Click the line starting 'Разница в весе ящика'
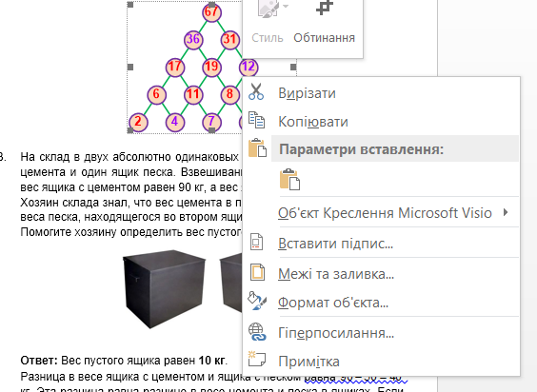The height and width of the screenshot is (392, 537). [x=213, y=377]
